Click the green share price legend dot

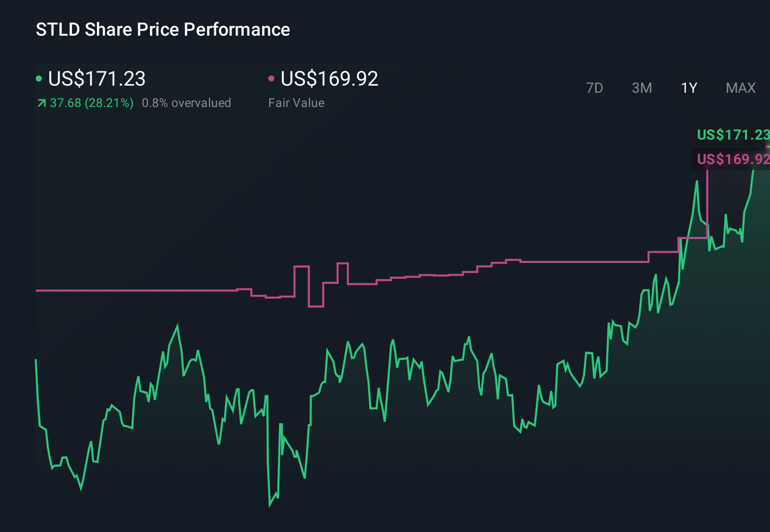click(x=39, y=78)
